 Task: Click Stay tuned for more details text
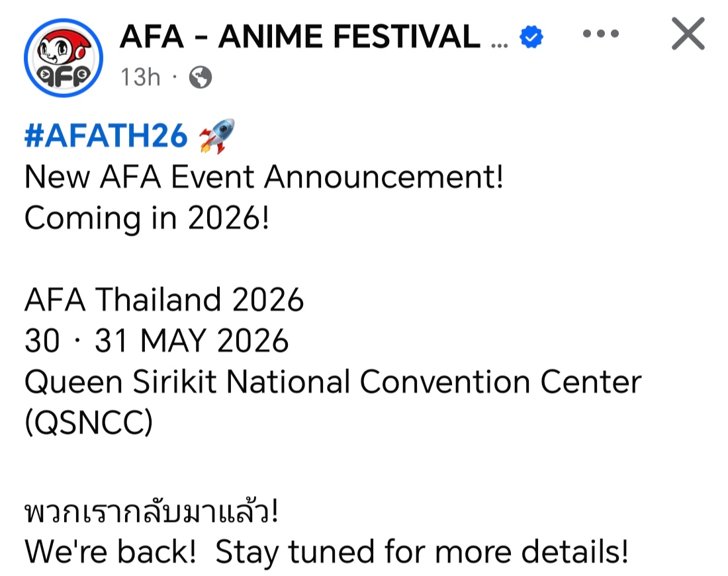tap(421, 552)
